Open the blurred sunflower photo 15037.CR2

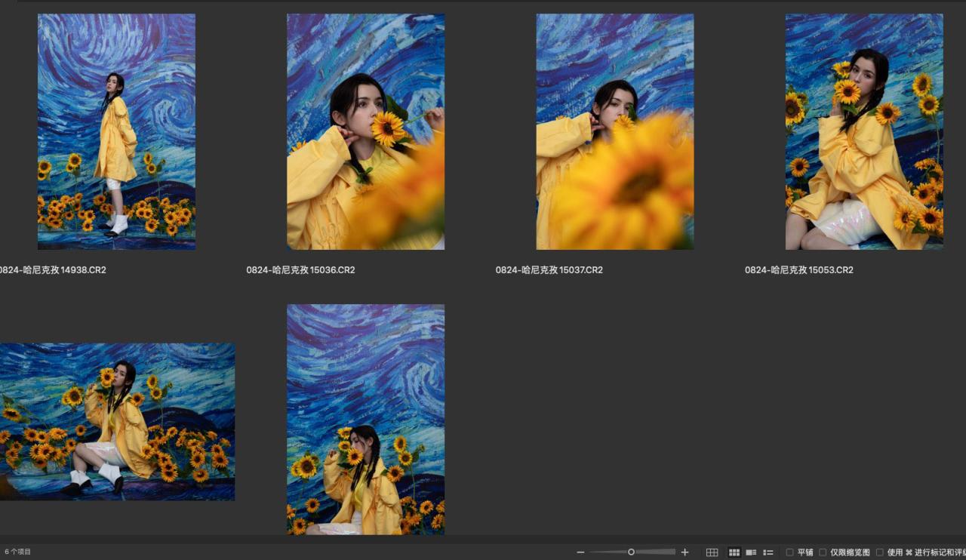click(614, 131)
